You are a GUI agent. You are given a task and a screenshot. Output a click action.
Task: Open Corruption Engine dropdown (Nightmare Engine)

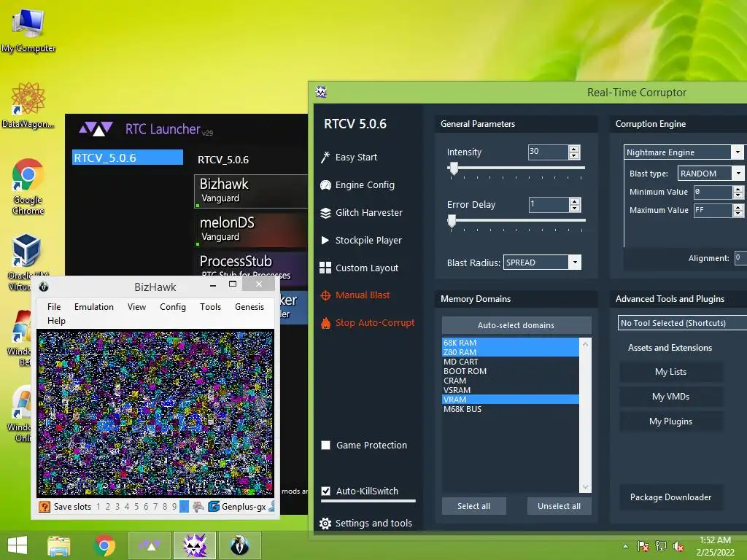[738, 152]
